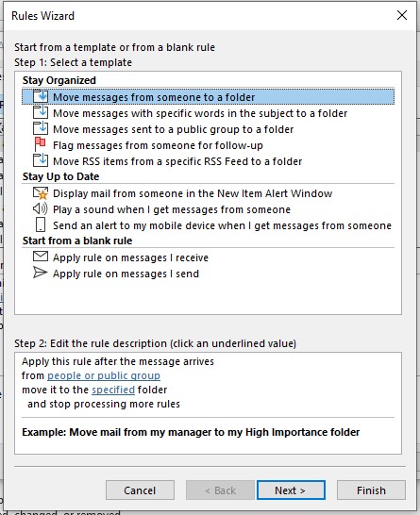Click the red flag follow-up icon
This screenshot has height=515, width=420.
pos(40,145)
